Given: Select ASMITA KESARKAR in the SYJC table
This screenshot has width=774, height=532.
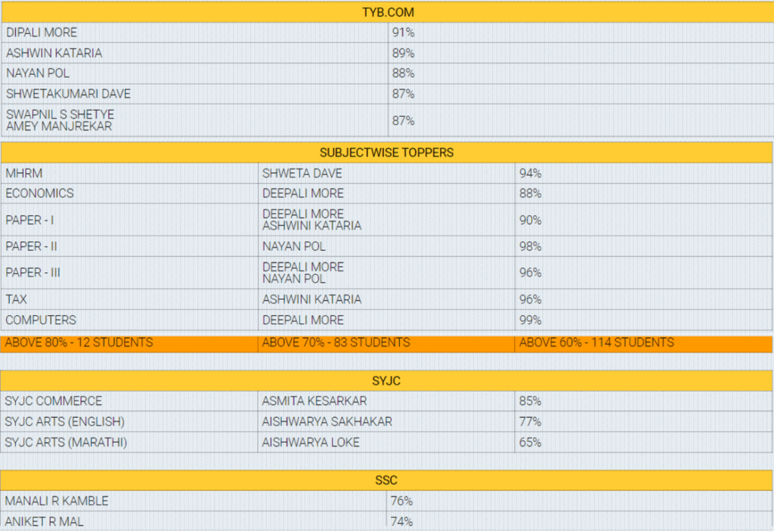Looking at the screenshot, I should point(314,401).
